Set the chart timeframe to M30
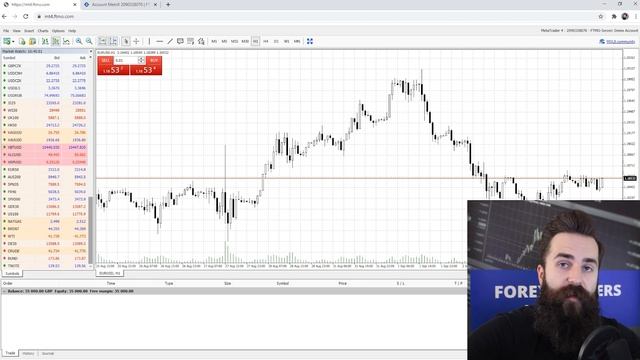The width and height of the screenshot is (640, 360). [245, 41]
